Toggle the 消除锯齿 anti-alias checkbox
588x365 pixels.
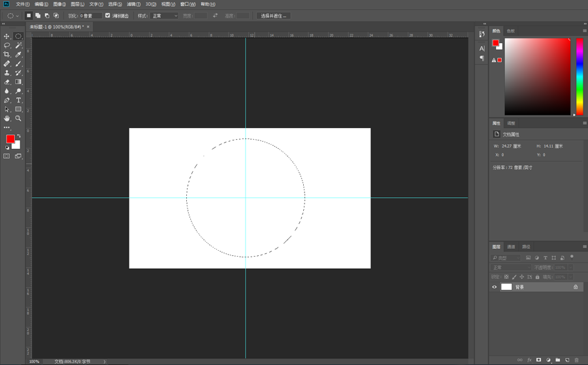(108, 16)
